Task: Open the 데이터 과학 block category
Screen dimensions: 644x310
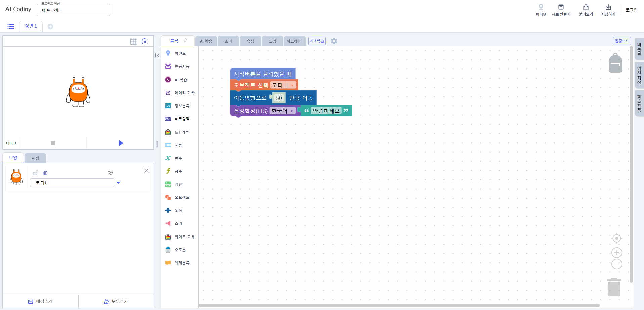Action: coord(180,93)
